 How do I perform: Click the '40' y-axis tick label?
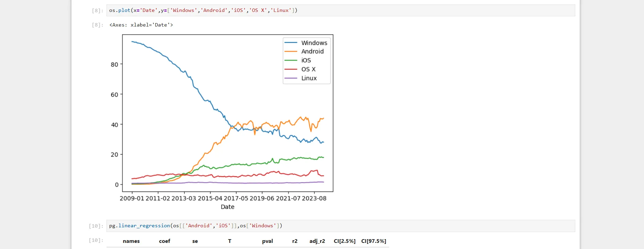click(x=115, y=125)
